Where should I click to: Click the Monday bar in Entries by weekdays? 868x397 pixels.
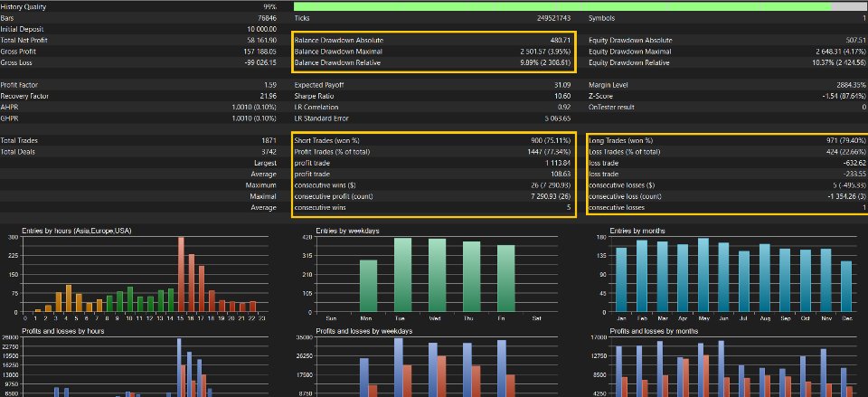tap(368, 286)
